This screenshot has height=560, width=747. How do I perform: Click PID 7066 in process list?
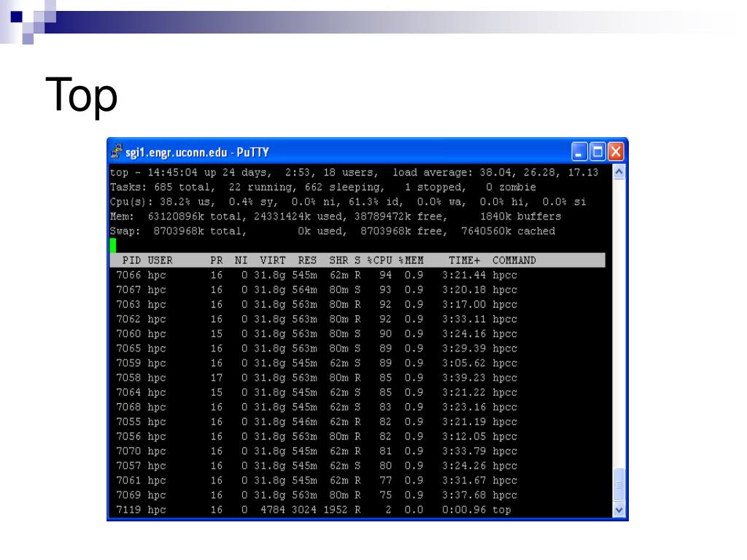(128, 275)
